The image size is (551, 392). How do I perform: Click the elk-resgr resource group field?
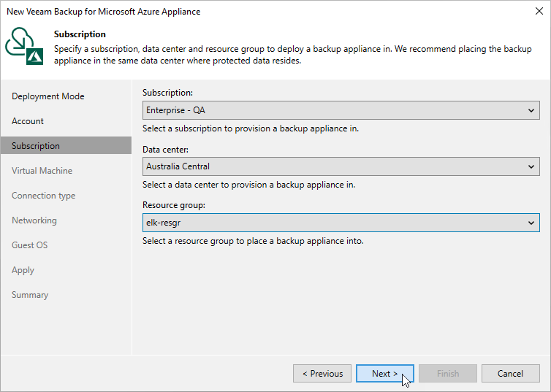(341, 223)
